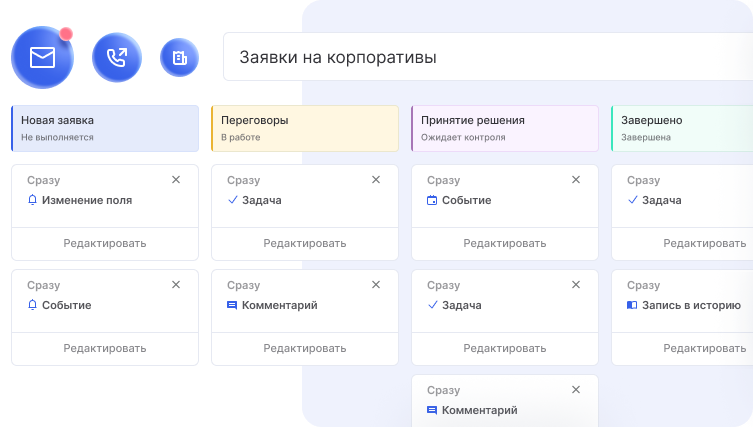Click the small contacts book icon
Viewport: 753px width, 427px height.
pyautogui.click(x=179, y=58)
